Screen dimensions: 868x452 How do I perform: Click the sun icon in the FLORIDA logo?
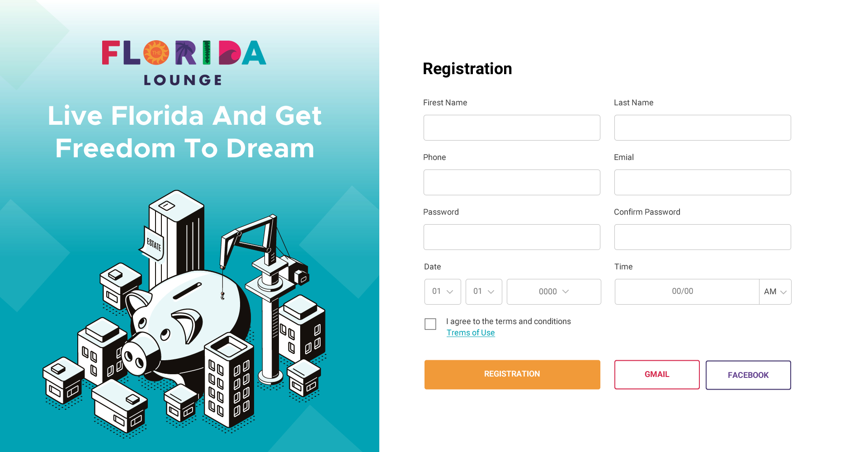point(156,53)
